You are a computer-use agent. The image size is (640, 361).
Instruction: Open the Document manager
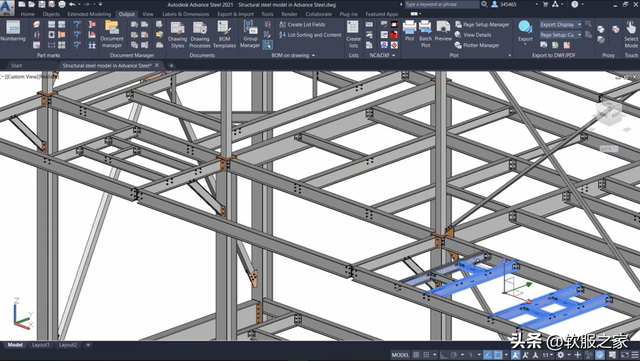[111, 34]
